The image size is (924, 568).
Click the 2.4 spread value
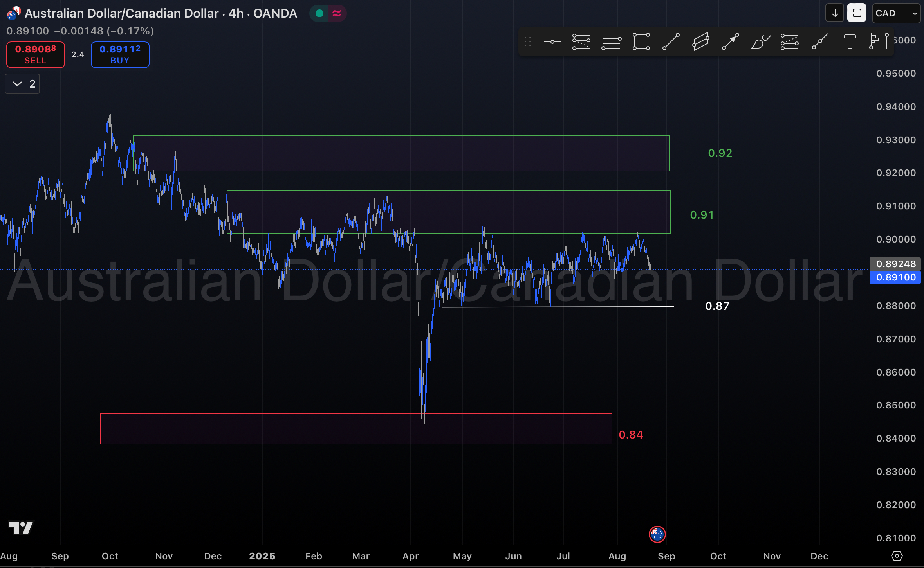pos(78,54)
